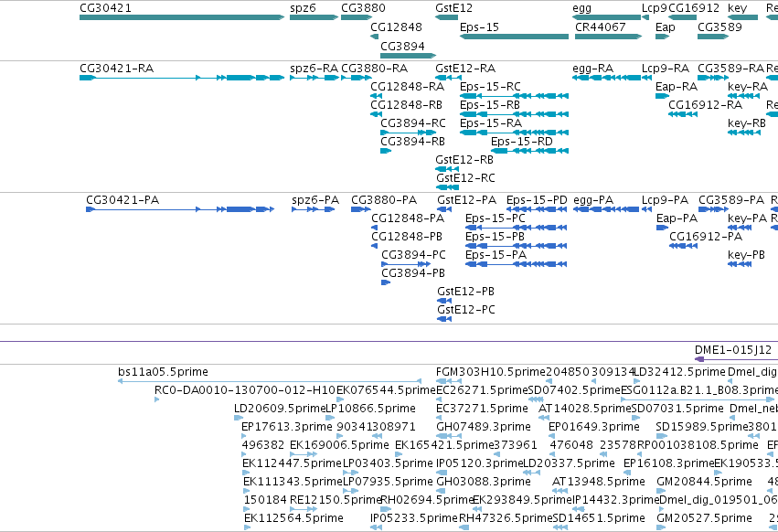Click the spz6-PA protein label
This screenshot has width=778, height=532.
coord(315,200)
